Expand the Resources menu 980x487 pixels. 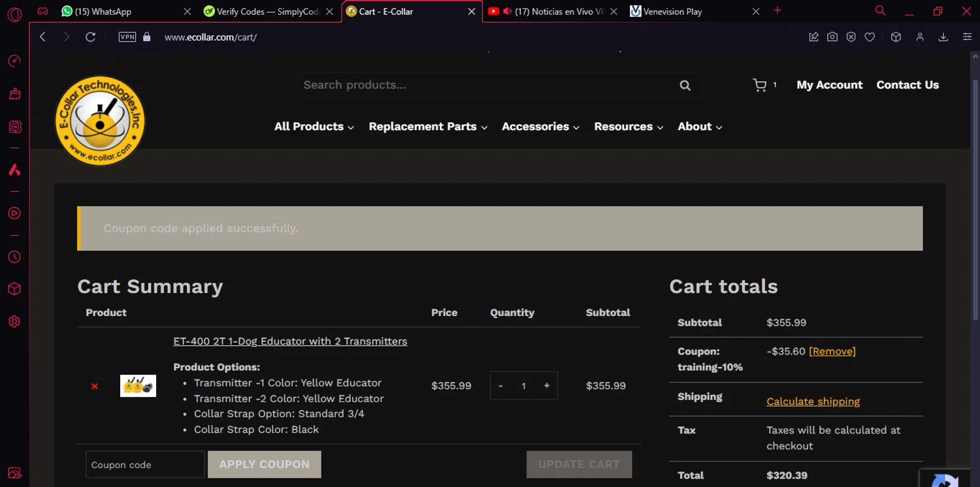point(629,127)
